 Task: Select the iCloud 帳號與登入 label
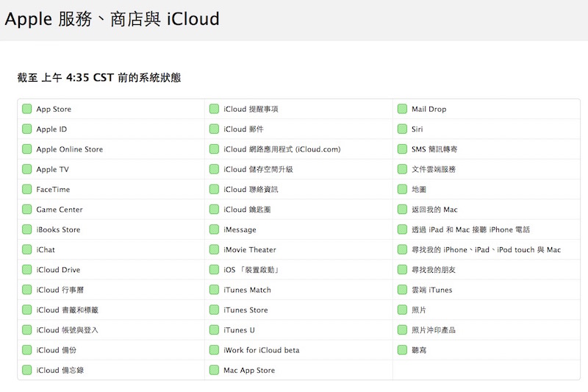coord(67,329)
